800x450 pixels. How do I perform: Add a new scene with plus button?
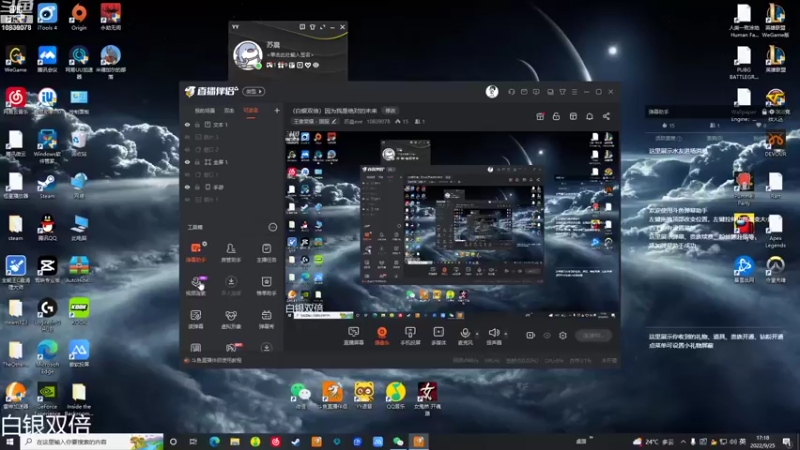tap(277, 110)
